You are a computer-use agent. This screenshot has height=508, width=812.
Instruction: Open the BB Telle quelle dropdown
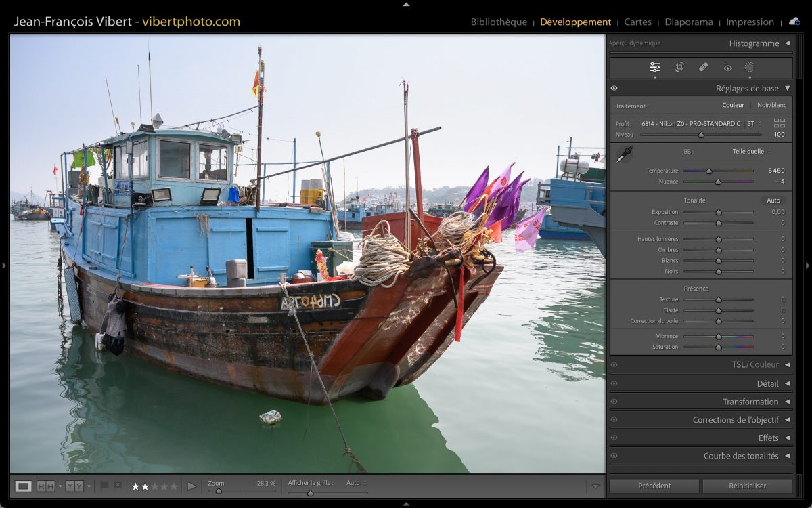pyautogui.click(x=750, y=152)
